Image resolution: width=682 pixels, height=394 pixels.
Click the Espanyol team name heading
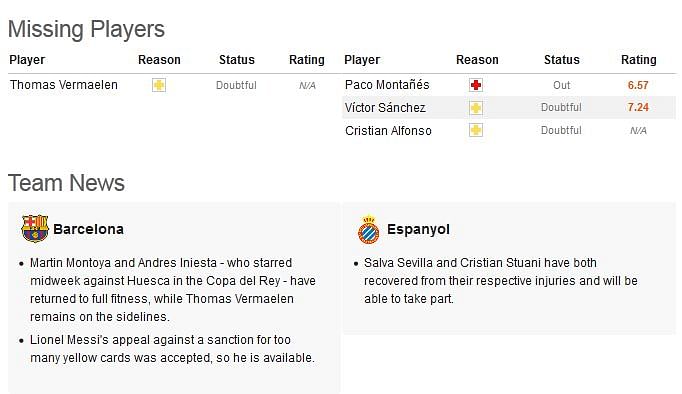tap(418, 229)
